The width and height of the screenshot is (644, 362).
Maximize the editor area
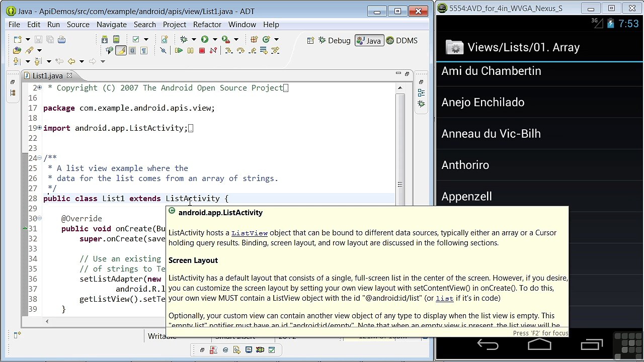(x=408, y=74)
